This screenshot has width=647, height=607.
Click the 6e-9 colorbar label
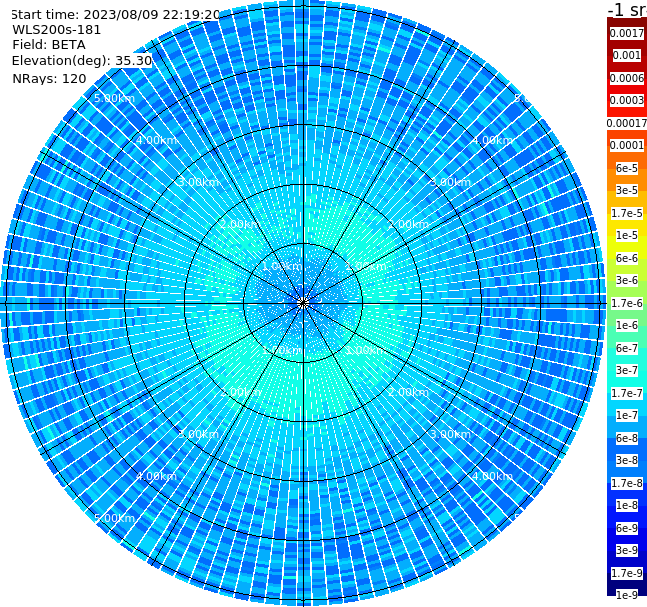coord(627,528)
